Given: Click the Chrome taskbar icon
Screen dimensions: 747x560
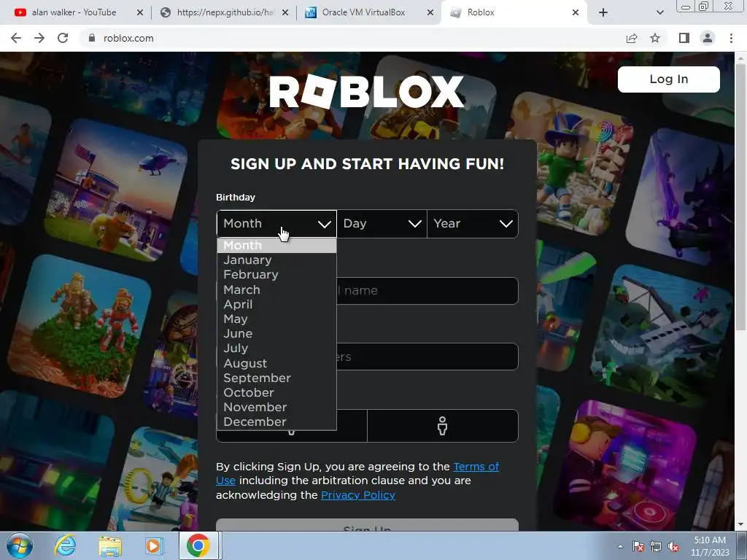Looking at the screenshot, I should [198, 545].
